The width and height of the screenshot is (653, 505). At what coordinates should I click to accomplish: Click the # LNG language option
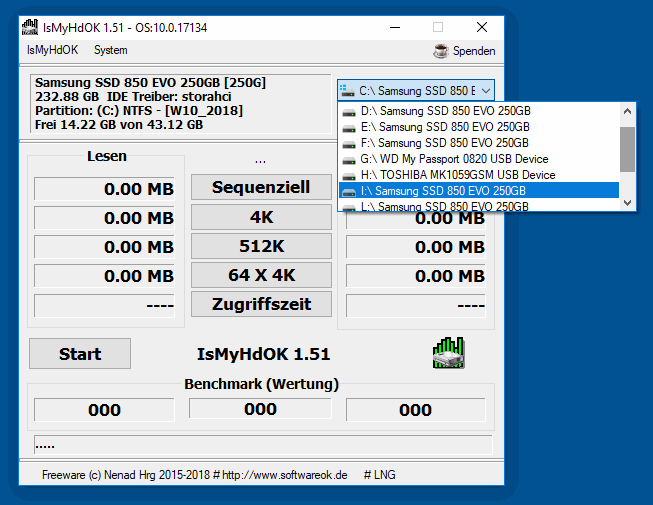379,475
